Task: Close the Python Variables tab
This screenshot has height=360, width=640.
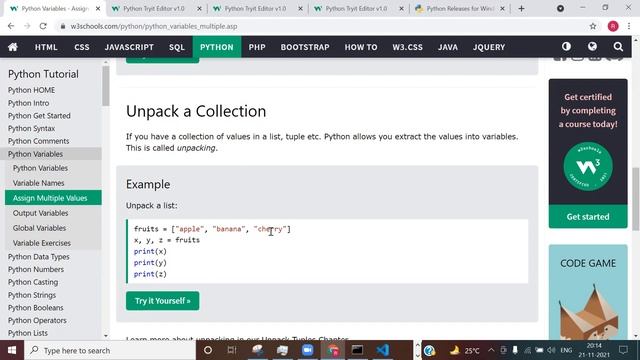Action: tap(98, 9)
